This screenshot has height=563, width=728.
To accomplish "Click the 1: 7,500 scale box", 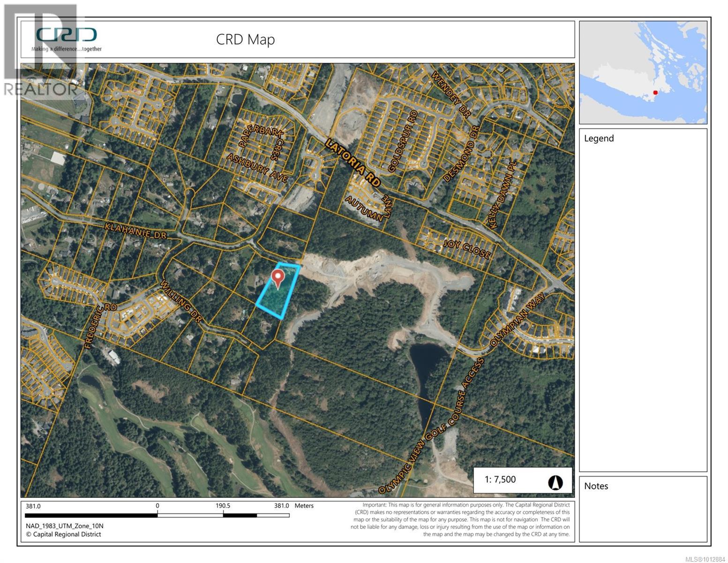I will [522, 480].
